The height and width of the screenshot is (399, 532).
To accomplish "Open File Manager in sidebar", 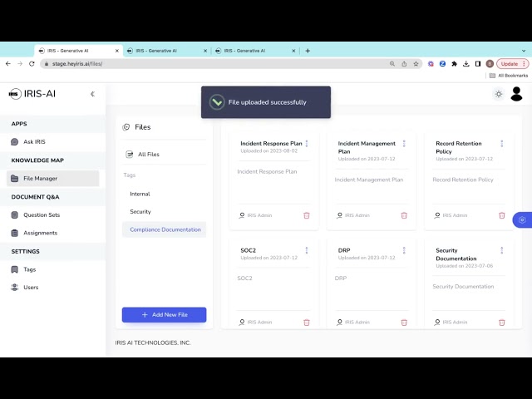I will tap(52, 179).
